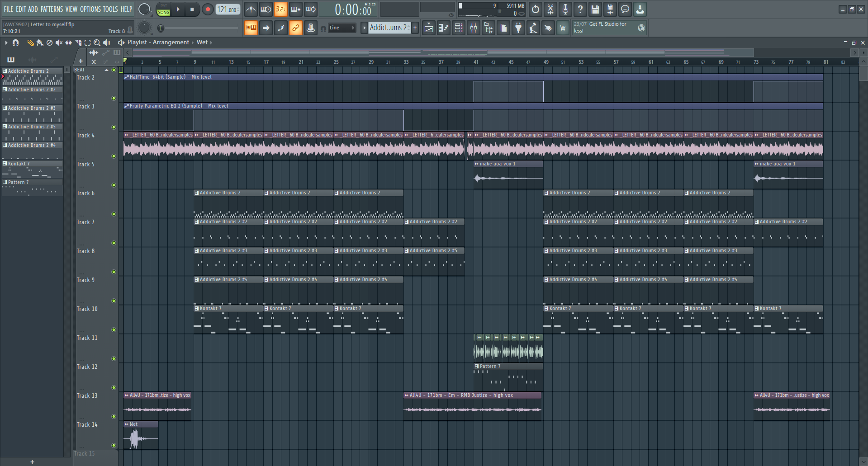Open the TOOLS menu
Image resolution: width=868 pixels, height=466 pixels.
pyautogui.click(x=110, y=9)
